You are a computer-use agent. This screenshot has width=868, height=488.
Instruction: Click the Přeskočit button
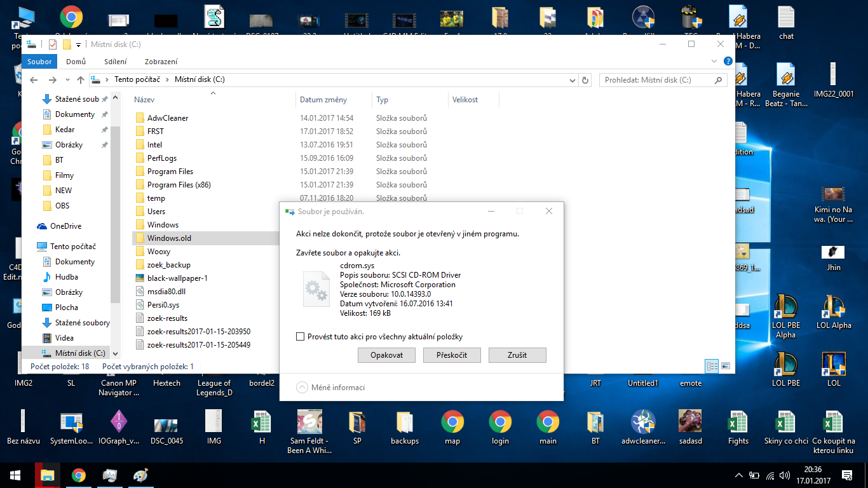(452, 355)
